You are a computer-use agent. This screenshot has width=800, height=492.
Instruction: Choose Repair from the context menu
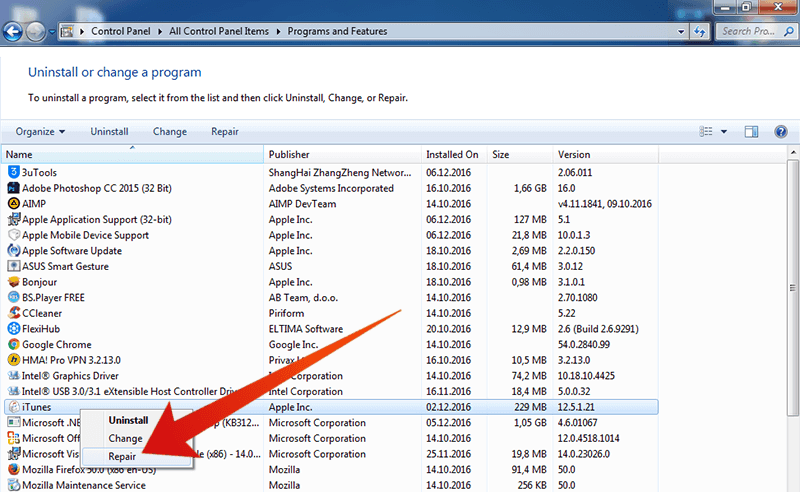pyautogui.click(x=123, y=456)
